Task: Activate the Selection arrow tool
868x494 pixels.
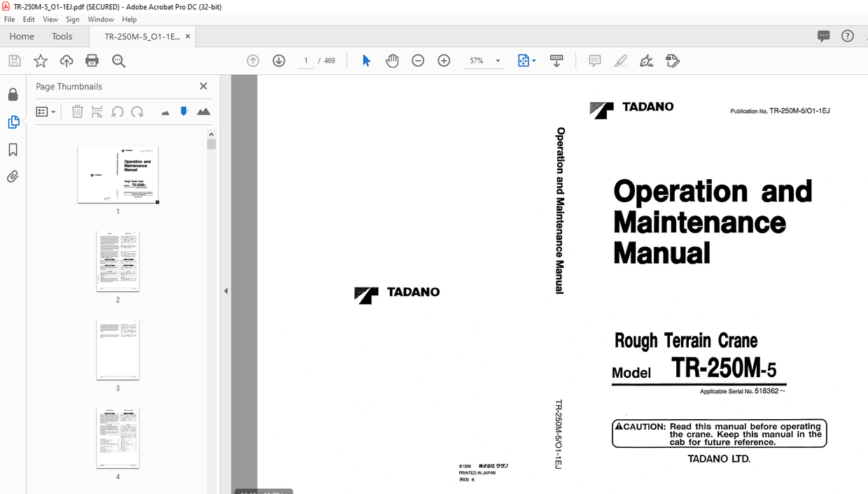Action: pyautogui.click(x=366, y=61)
